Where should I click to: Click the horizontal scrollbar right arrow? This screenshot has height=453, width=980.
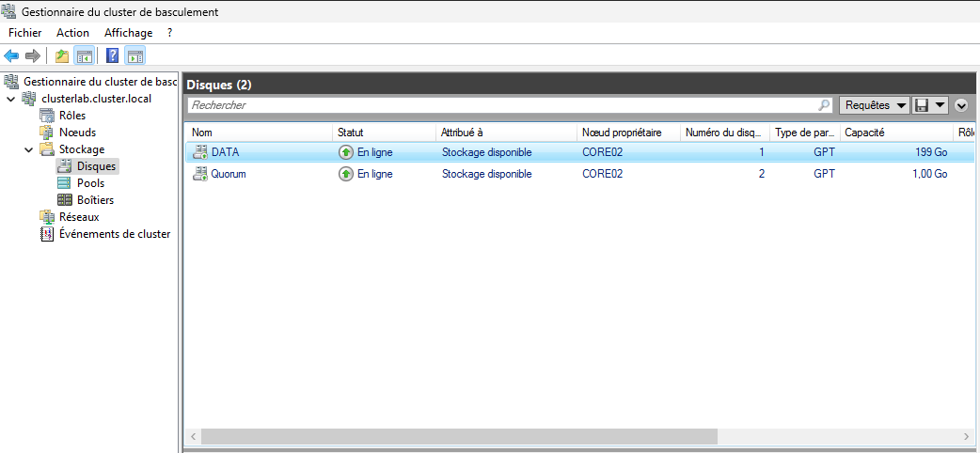[x=966, y=437]
